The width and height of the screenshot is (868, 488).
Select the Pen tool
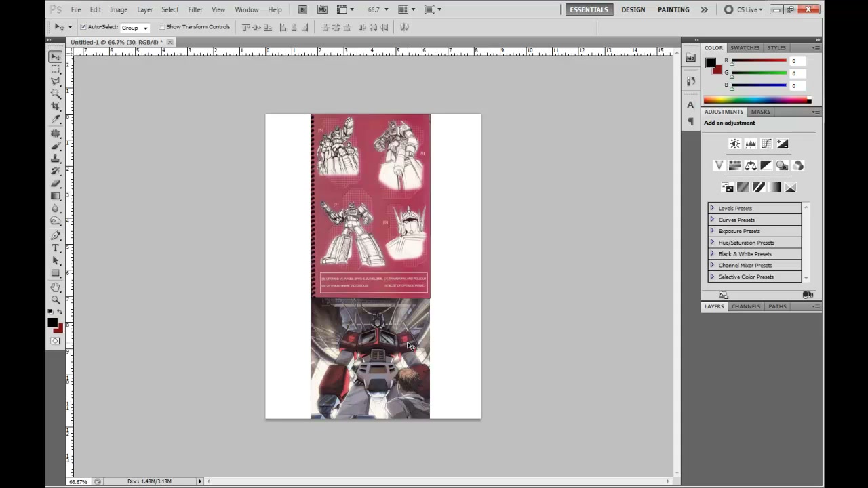tap(56, 236)
